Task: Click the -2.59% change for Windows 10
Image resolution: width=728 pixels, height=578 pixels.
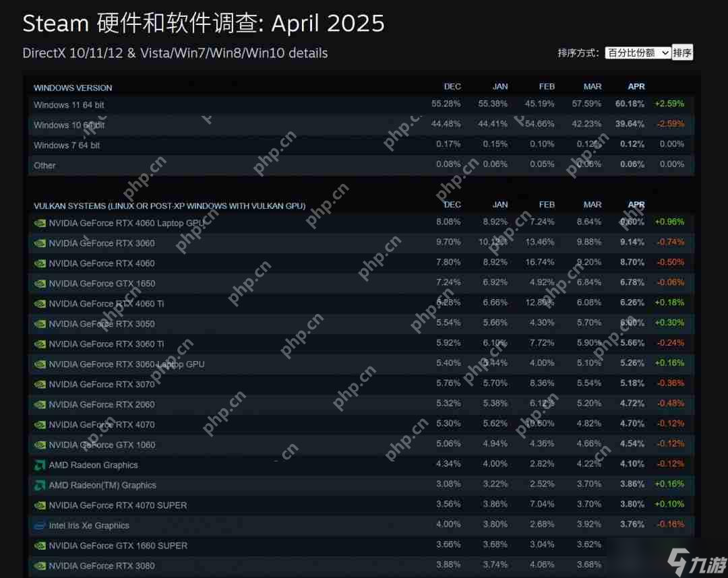Action: pos(671,124)
